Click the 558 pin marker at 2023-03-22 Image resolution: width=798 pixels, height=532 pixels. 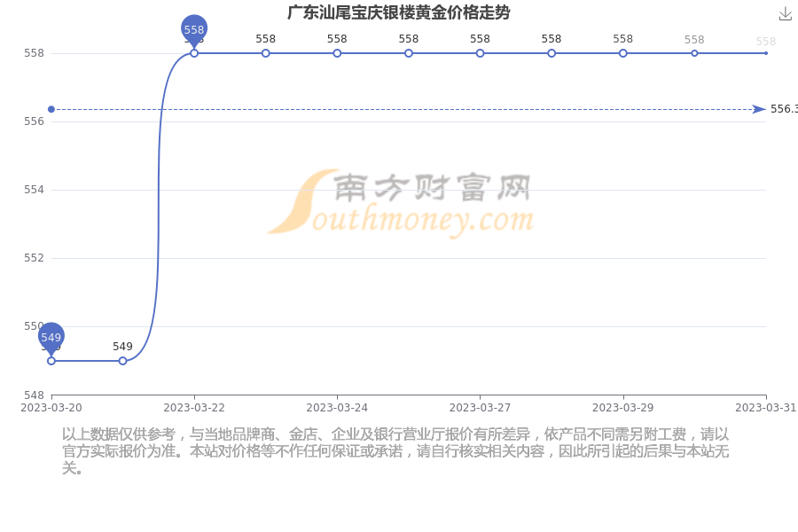click(194, 30)
